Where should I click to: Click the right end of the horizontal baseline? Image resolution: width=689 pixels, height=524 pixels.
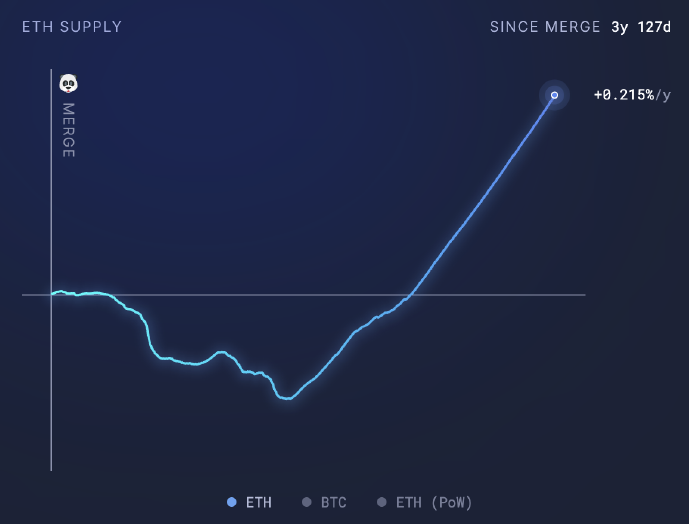coord(583,295)
